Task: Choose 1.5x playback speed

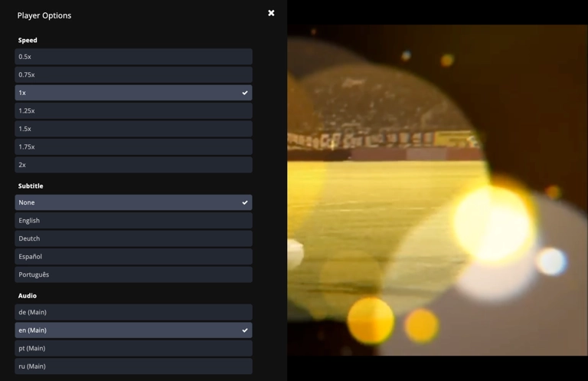Action: [133, 129]
